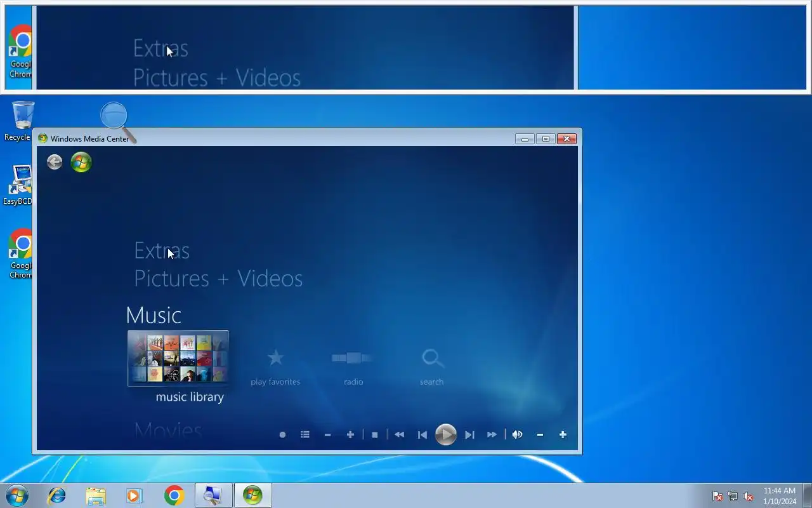The height and width of the screenshot is (508, 812).
Task: Stop playback with the stop button
Action: point(375,435)
